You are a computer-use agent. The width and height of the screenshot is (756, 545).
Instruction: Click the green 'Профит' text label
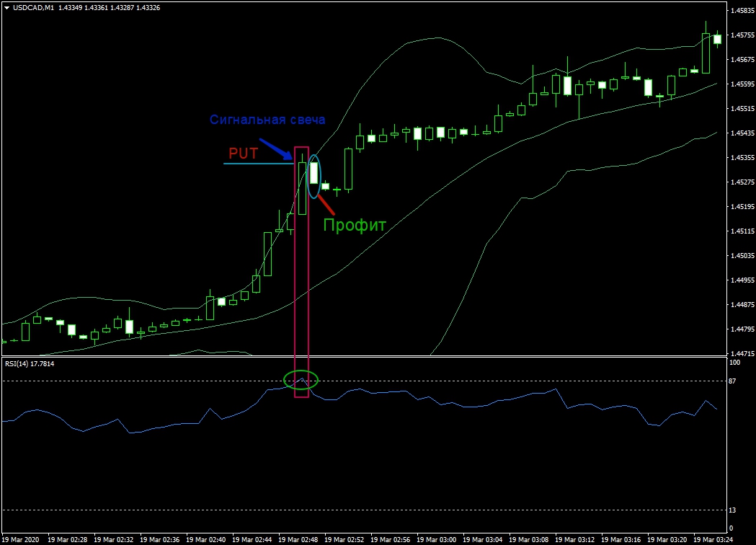[x=354, y=225]
